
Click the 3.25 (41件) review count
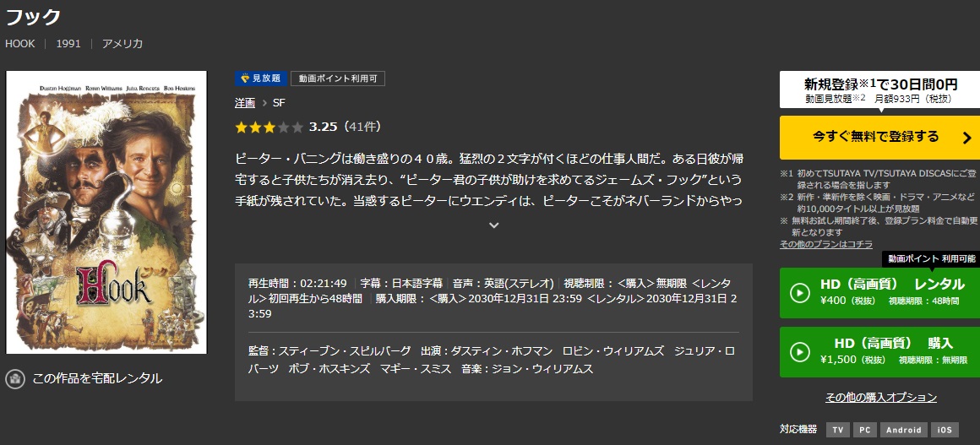pyautogui.click(x=345, y=127)
